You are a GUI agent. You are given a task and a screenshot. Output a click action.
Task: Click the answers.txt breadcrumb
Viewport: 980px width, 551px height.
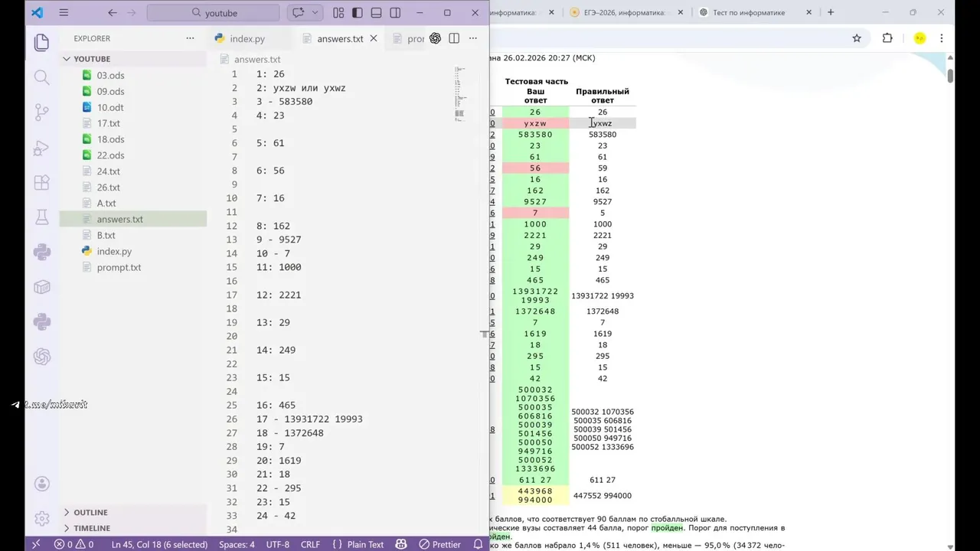click(x=250, y=59)
